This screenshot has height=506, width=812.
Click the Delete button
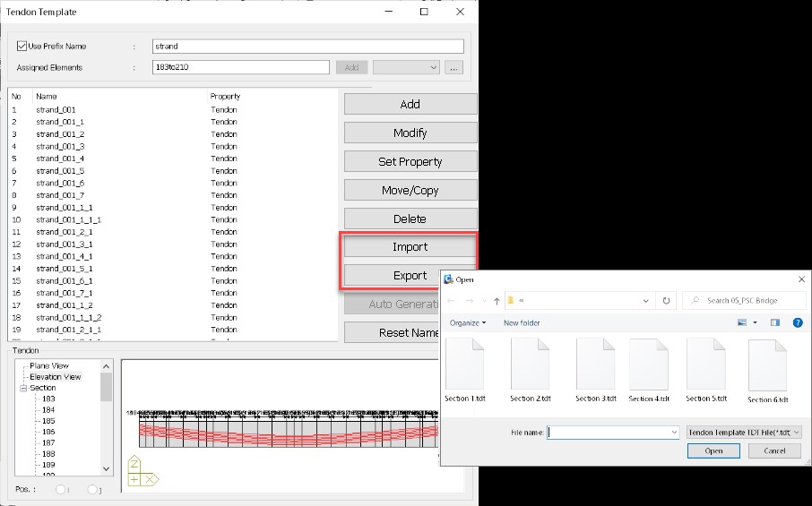[x=410, y=219]
